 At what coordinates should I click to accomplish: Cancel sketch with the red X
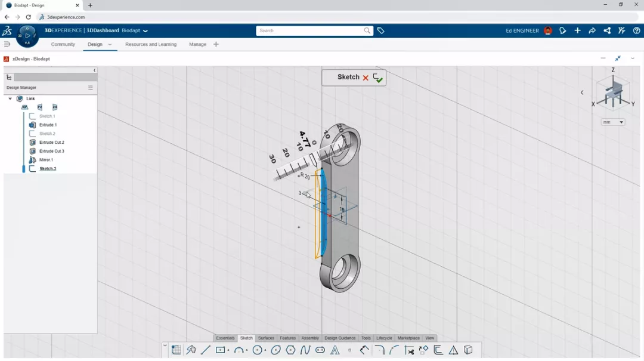pyautogui.click(x=366, y=78)
